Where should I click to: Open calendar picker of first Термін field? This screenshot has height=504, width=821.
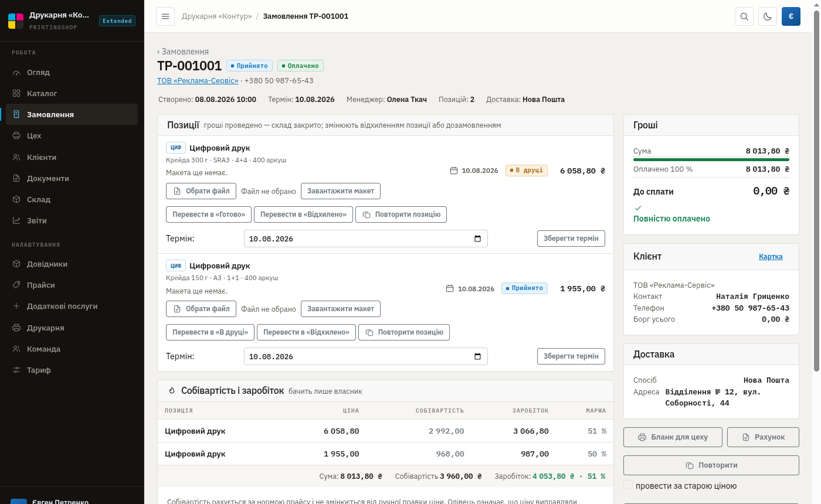click(x=477, y=239)
